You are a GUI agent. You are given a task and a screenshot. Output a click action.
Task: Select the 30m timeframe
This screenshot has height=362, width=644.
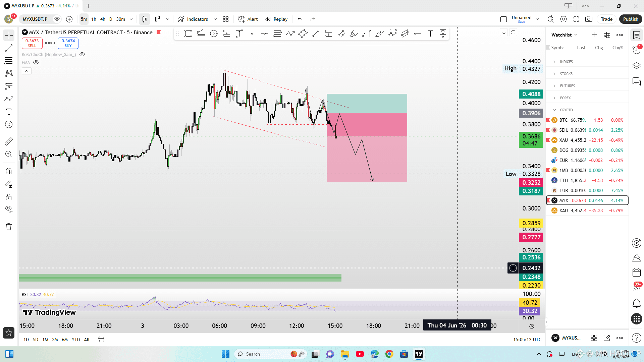120,19
